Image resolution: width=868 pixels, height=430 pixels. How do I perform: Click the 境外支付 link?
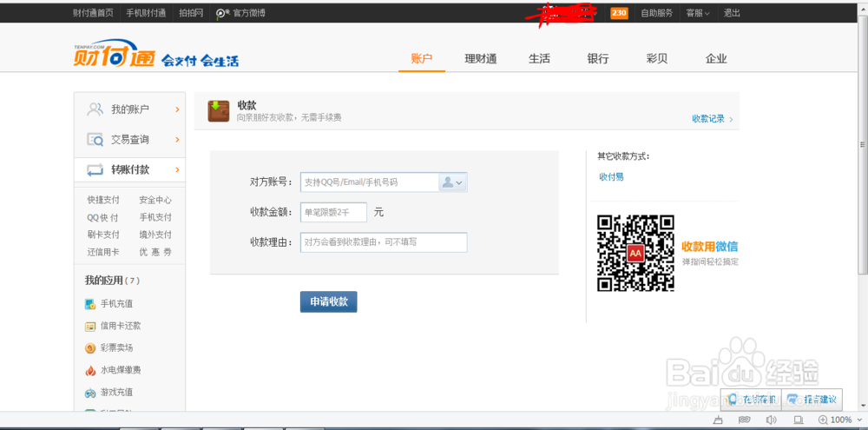coord(155,235)
